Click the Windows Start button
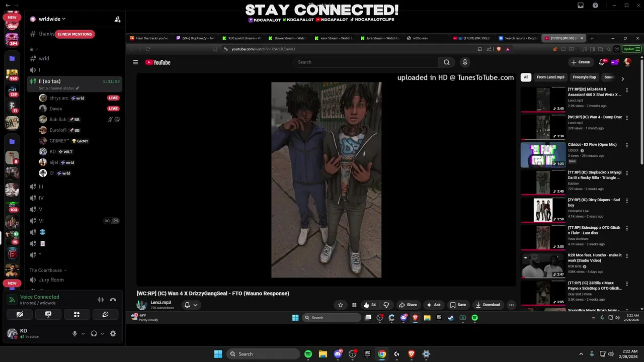Screen dimensions: 644x362 [x=218, y=354]
